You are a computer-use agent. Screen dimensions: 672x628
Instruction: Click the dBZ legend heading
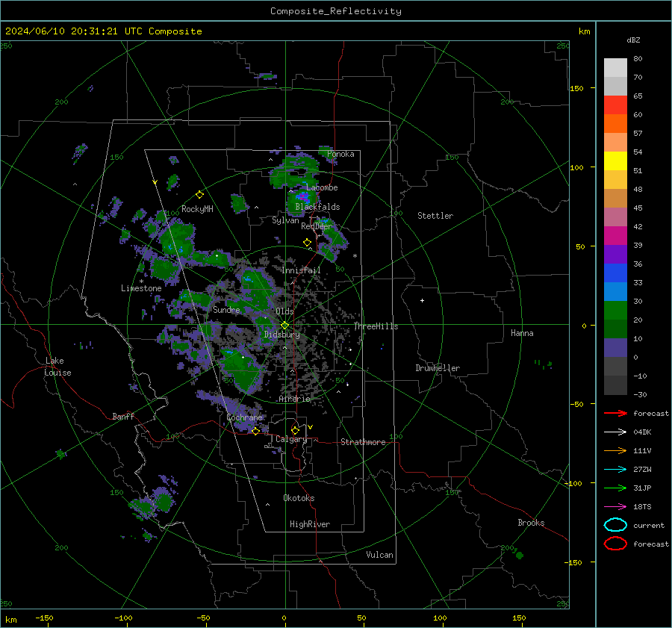click(x=633, y=40)
